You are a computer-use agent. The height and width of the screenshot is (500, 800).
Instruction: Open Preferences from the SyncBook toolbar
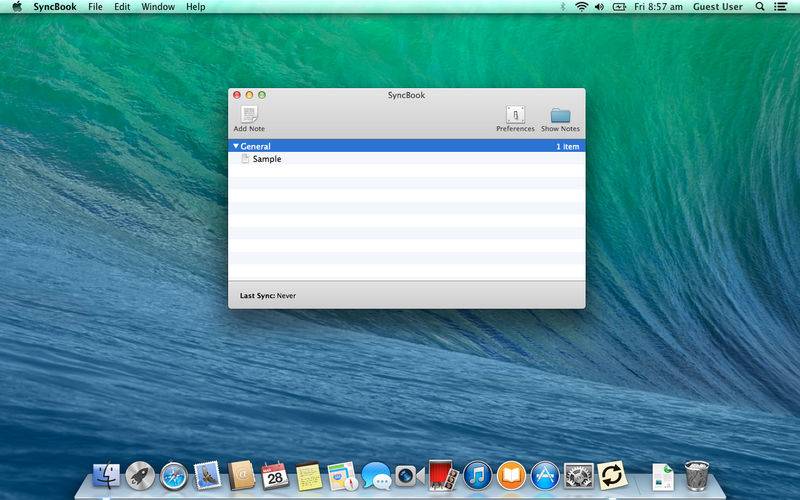click(x=515, y=114)
